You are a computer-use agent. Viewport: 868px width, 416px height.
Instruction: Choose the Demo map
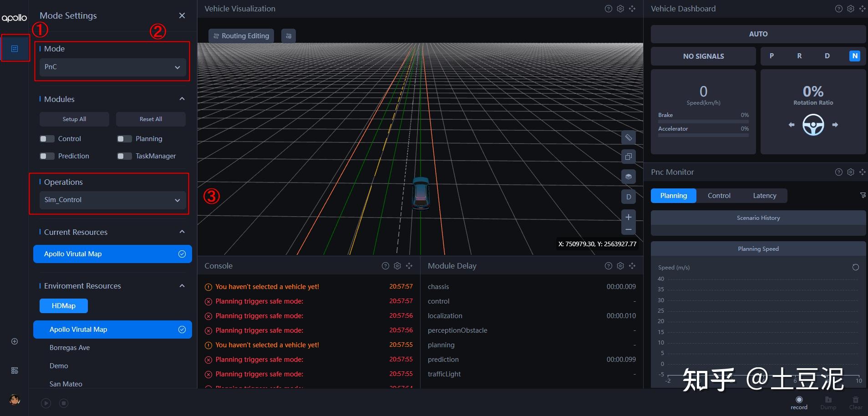point(112,366)
